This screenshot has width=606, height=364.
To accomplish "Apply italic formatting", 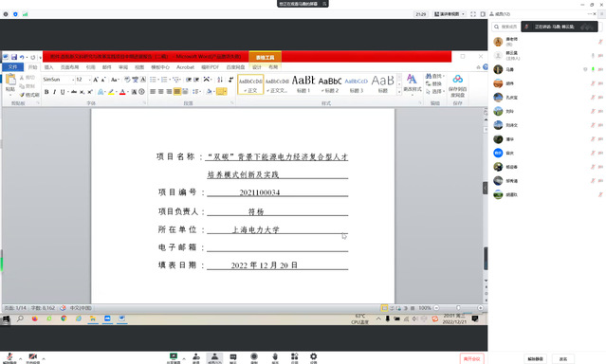I will pyautogui.click(x=54, y=92).
